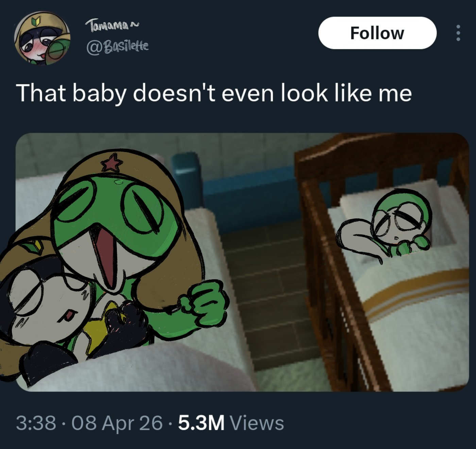Open the @Basilette handle
This screenshot has height=449, width=476.
point(118,47)
